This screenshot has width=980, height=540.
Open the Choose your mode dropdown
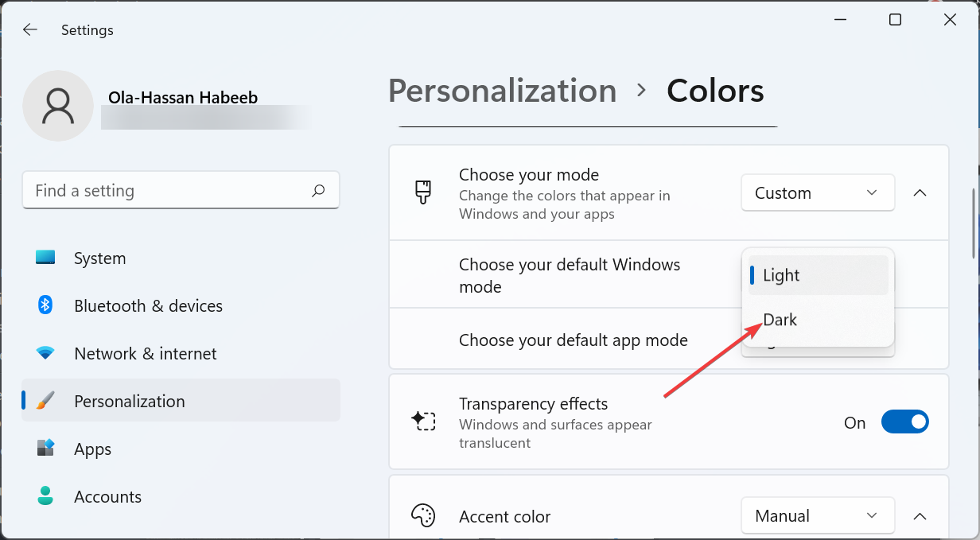coord(818,192)
